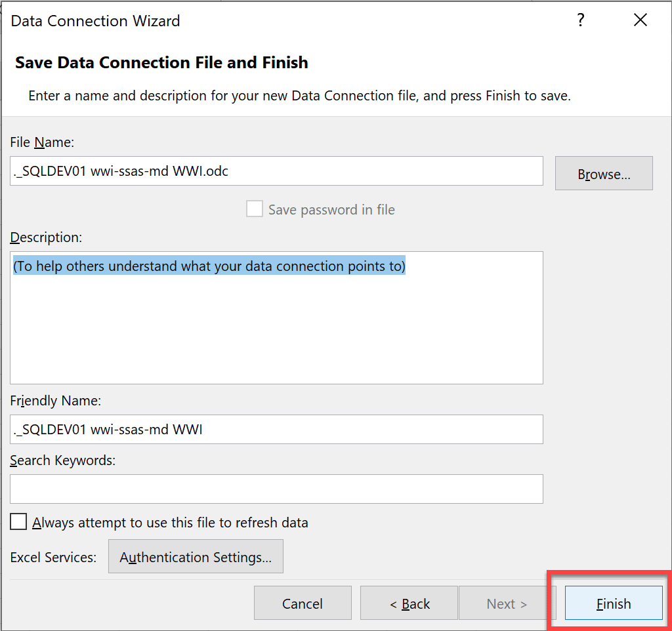Click the Search Keywords label
672x631 pixels.
[x=62, y=460]
